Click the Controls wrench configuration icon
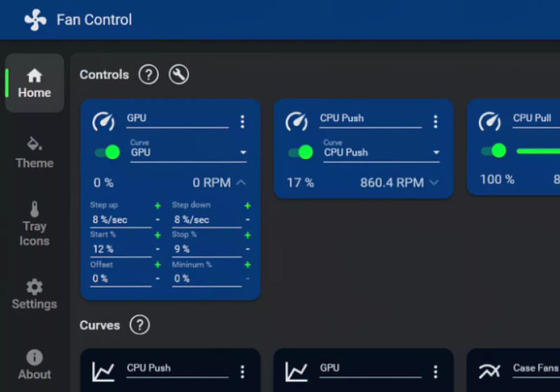Screen dimensions: 560x392 point(179,75)
